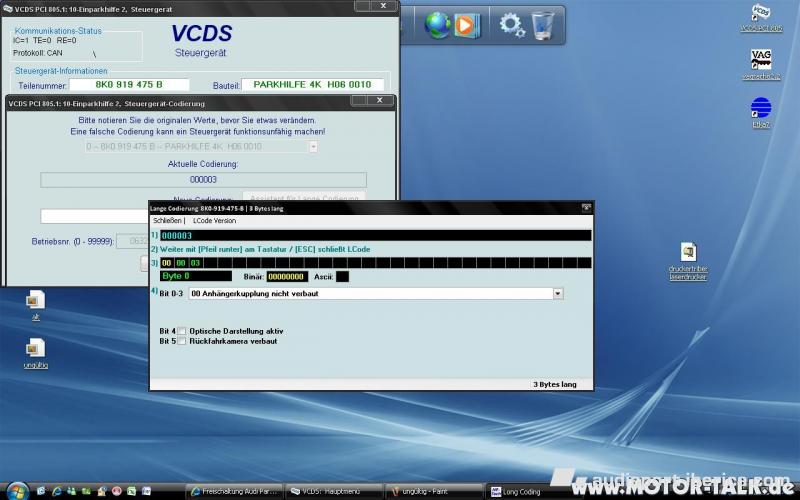The height and width of the screenshot is (500, 800).
Task: Close the Lange Codierung window
Action: [586, 208]
